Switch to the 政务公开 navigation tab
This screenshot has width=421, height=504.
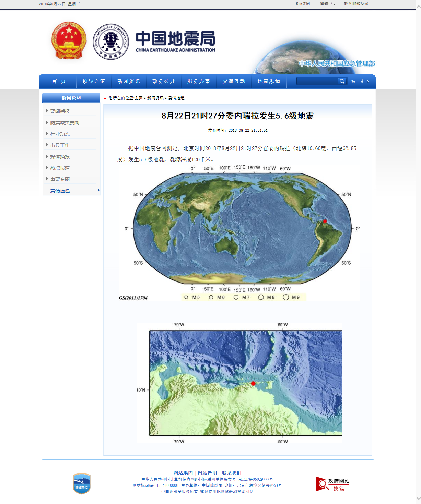click(164, 81)
